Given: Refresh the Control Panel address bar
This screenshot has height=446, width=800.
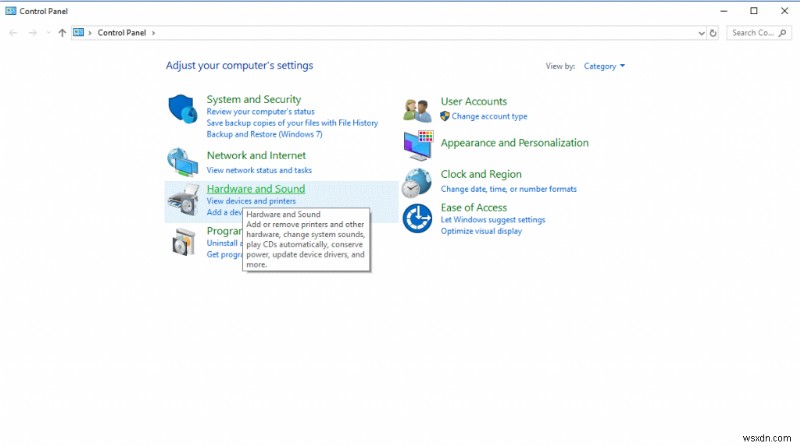Looking at the screenshot, I should point(713,33).
